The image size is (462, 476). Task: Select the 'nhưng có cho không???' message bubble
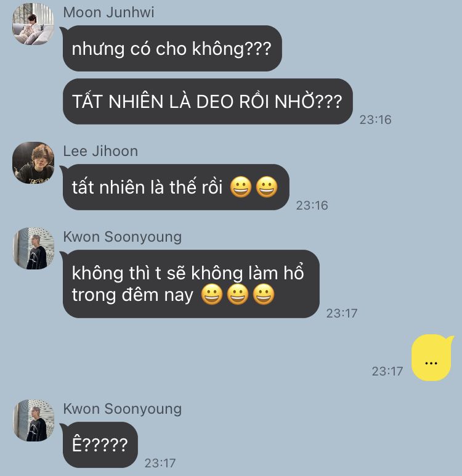click(172, 49)
